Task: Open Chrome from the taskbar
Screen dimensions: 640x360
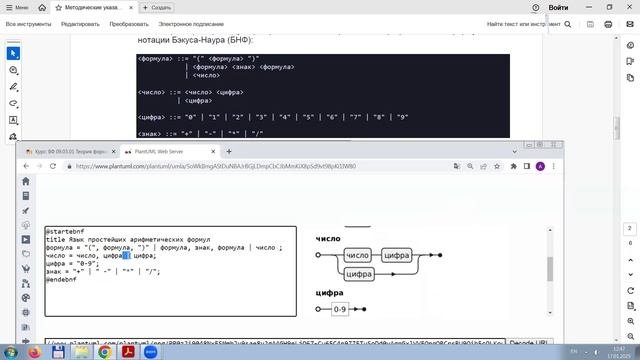Action: coord(104,352)
